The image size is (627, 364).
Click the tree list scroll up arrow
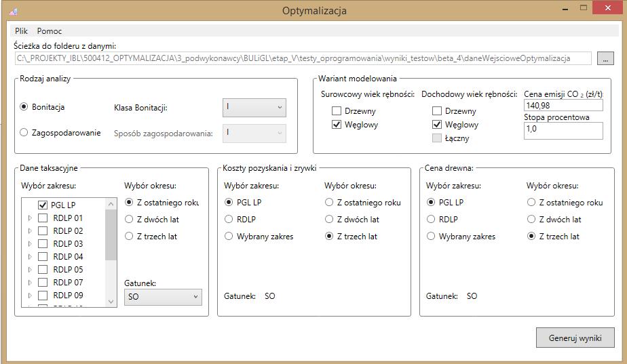click(x=111, y=204)
